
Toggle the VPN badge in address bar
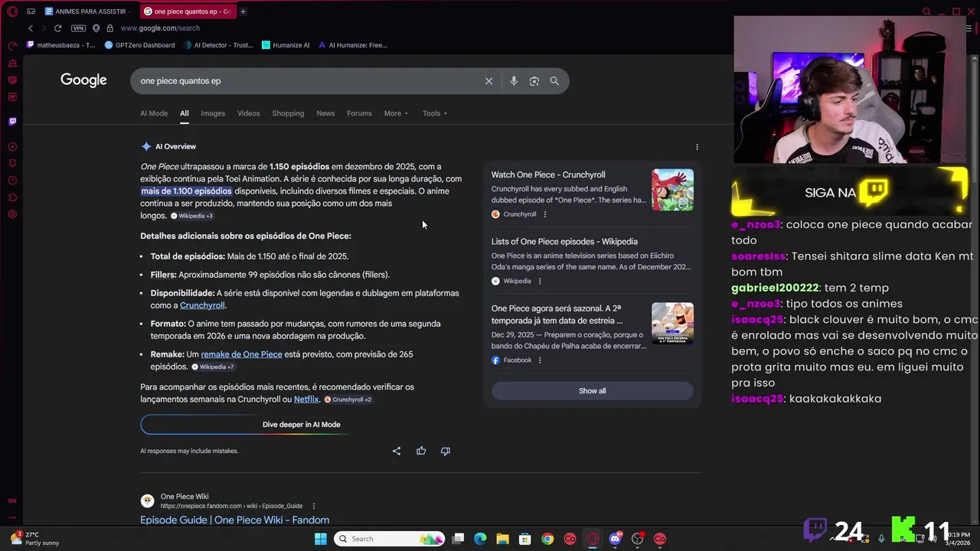78,28
